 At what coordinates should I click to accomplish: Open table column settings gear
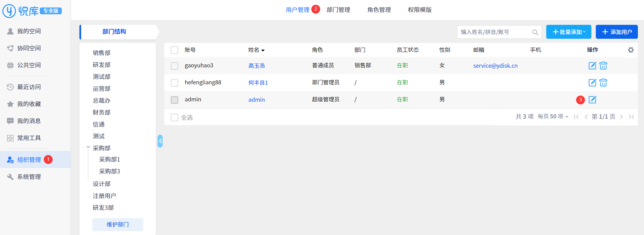tap(631, 50)
